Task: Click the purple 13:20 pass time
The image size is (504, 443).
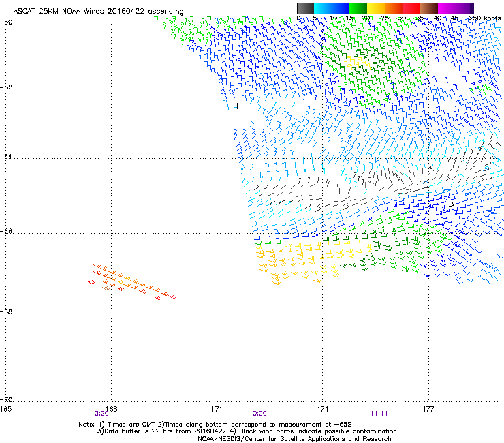Action: 99,414
